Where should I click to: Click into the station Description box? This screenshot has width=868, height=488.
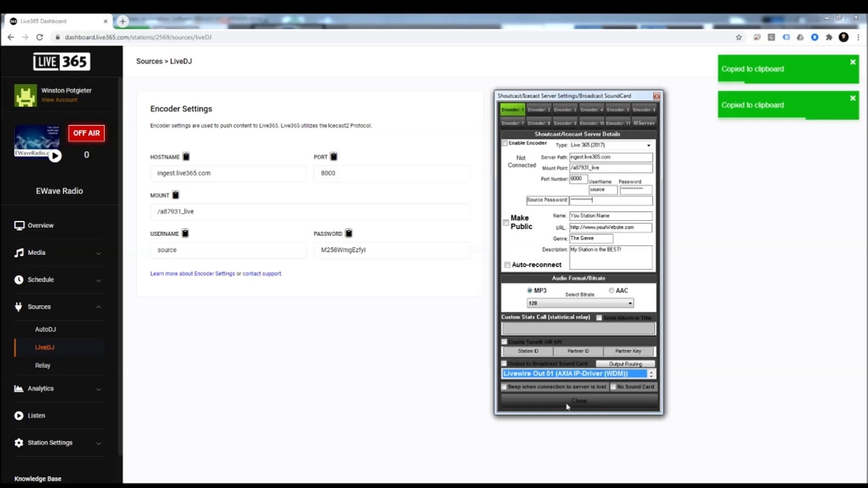pyautogui.click(x=610, y=258)
